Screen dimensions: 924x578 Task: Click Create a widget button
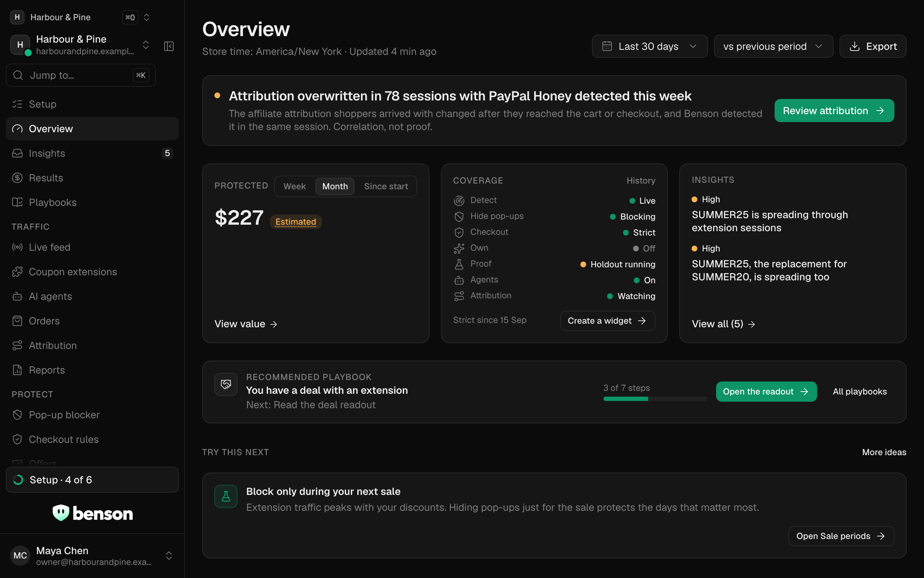607,321
